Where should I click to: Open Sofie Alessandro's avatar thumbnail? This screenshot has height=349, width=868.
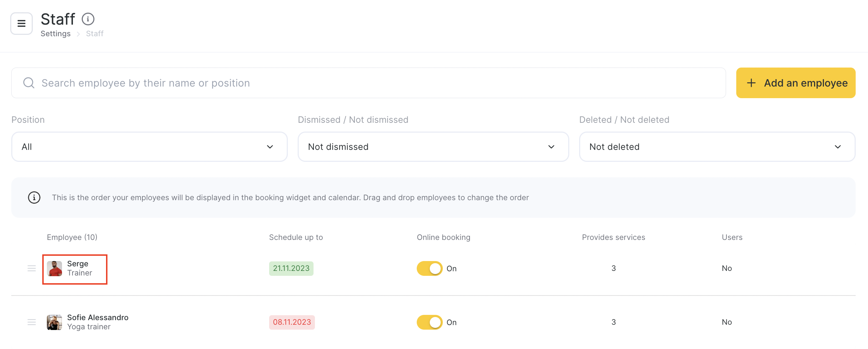click(x=54, y=322)
